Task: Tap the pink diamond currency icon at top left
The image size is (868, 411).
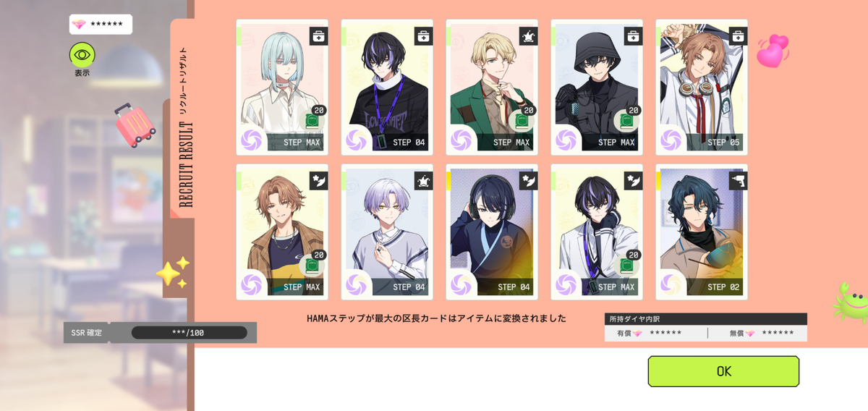Action: click(x=79, y=24)
